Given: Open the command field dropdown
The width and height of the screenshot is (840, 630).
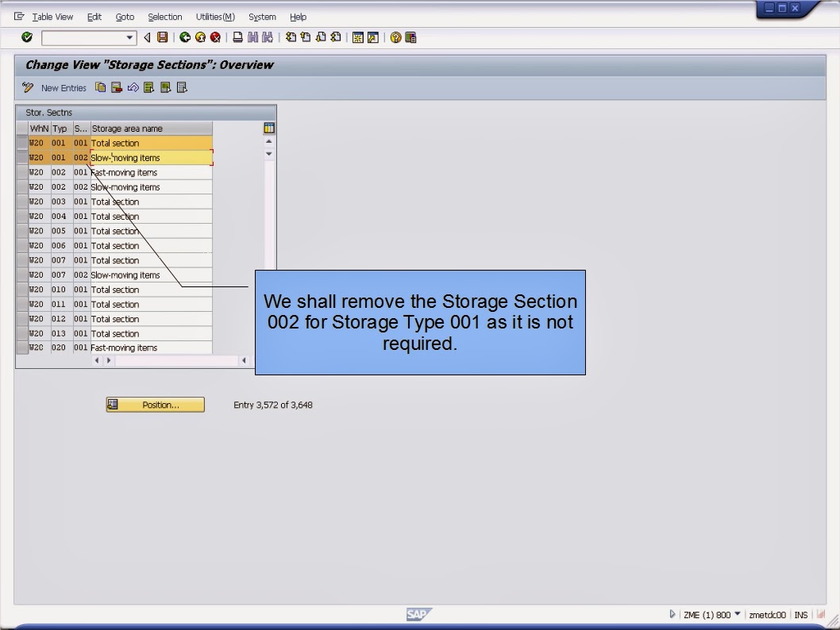Looking at the screenshot, I should 129,37.
